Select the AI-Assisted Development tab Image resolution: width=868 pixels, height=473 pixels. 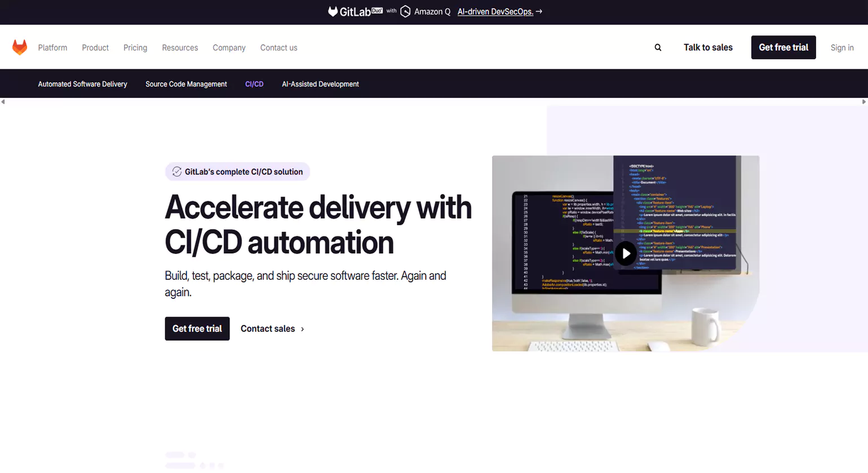tap(320, 83)
